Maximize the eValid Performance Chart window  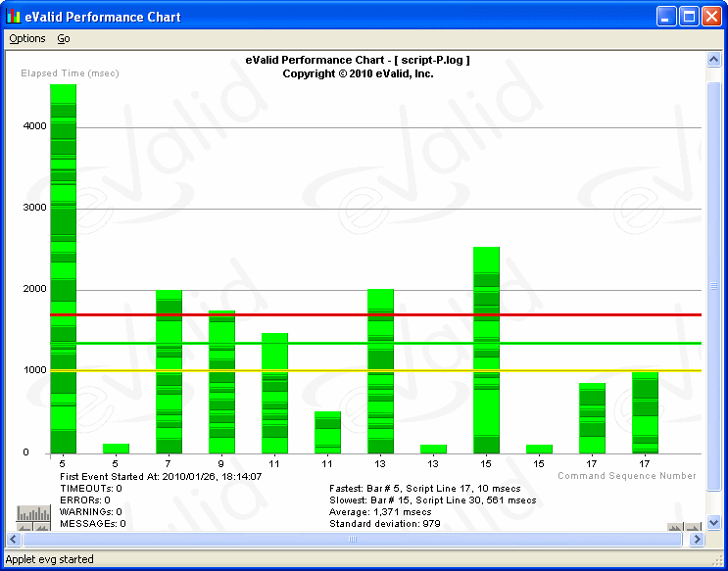[x=689, y=17]
